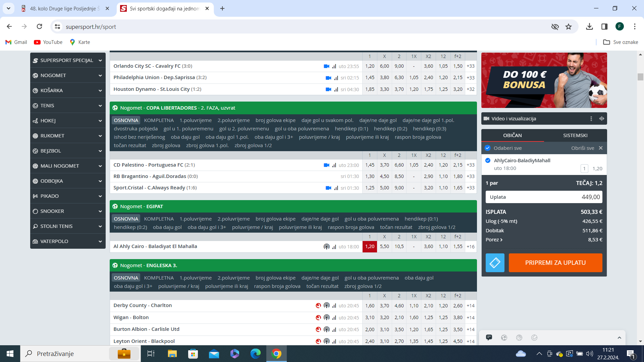Open Video i vizualizacija three-dot menu
Image resolution: width=644 pixels, height=362 pixels.
[x=591, y=119]
